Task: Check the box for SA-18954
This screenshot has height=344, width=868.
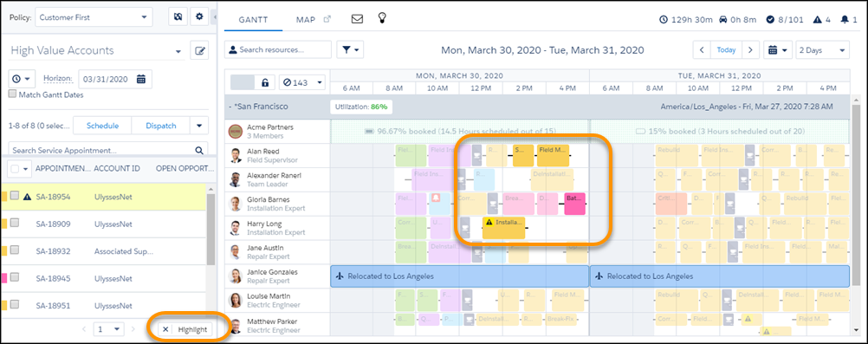Action: tap(15, 196)
